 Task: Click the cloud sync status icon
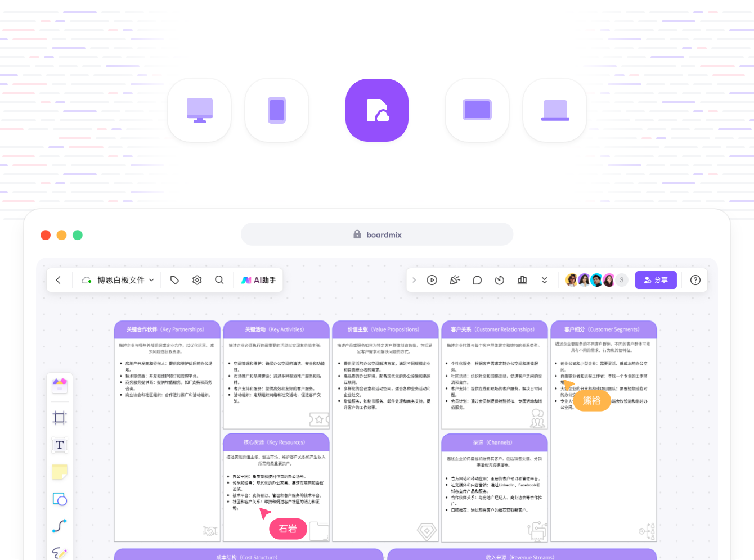pos(87,280)
